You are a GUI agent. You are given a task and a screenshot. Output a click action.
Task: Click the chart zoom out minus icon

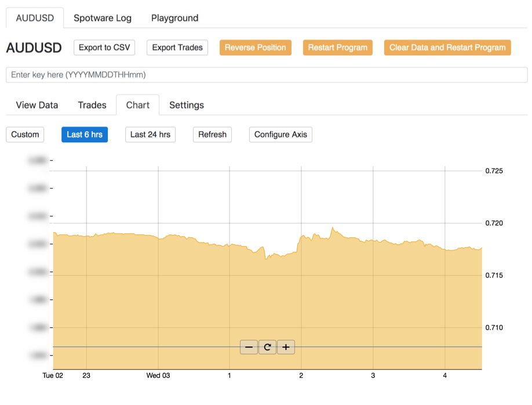point(249,348)
